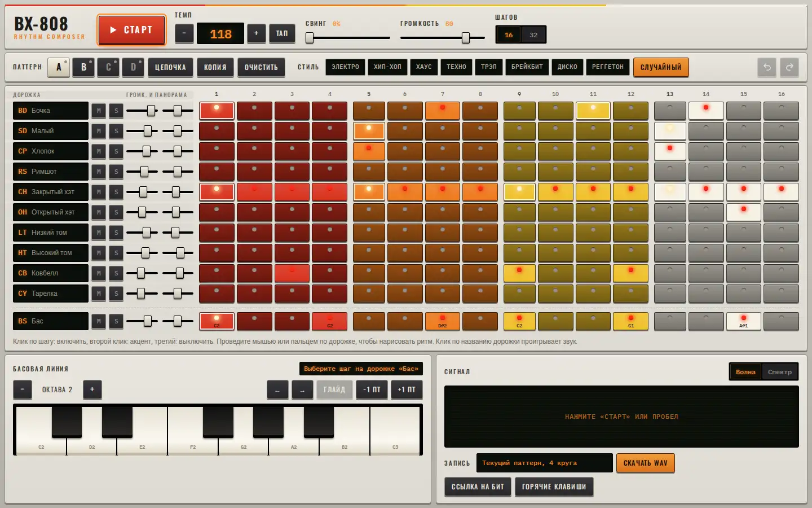Go to previous bass step arrow

point(277,390)
